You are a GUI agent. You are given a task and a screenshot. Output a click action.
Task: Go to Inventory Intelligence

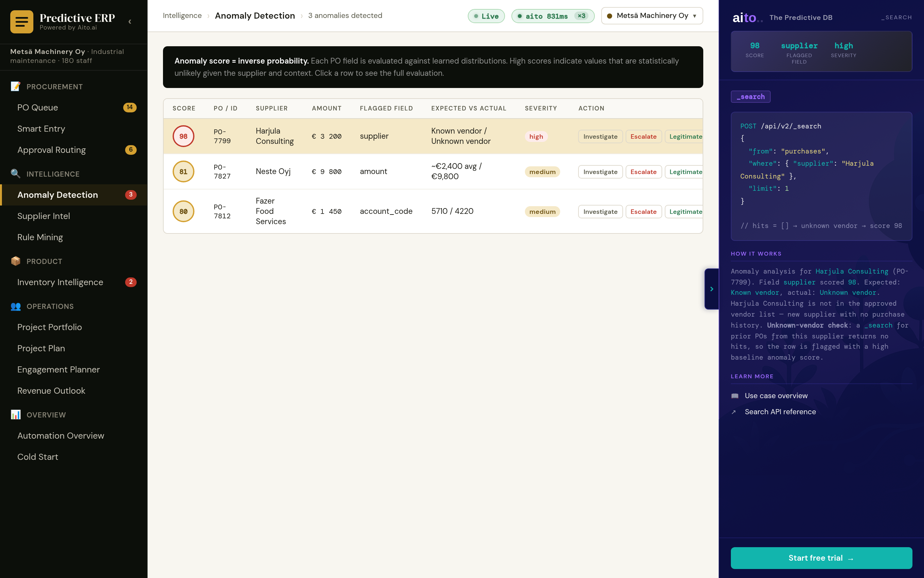(74, 282)
